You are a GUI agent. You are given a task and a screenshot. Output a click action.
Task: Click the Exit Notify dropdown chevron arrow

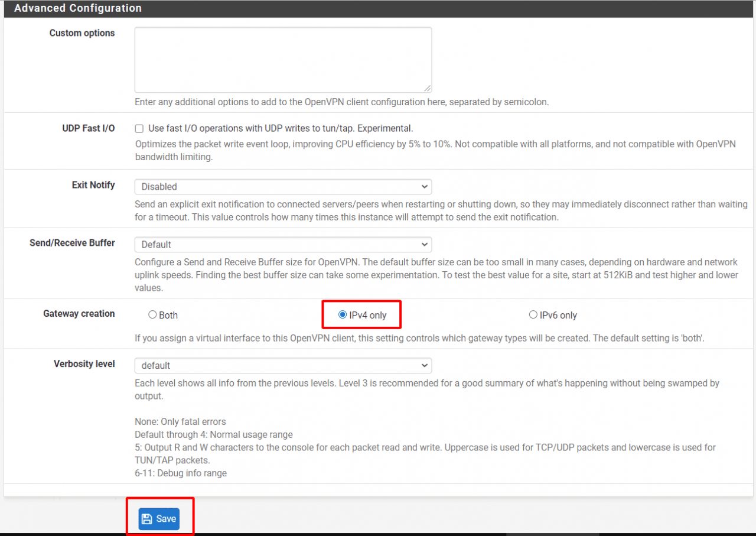[424, 187]
